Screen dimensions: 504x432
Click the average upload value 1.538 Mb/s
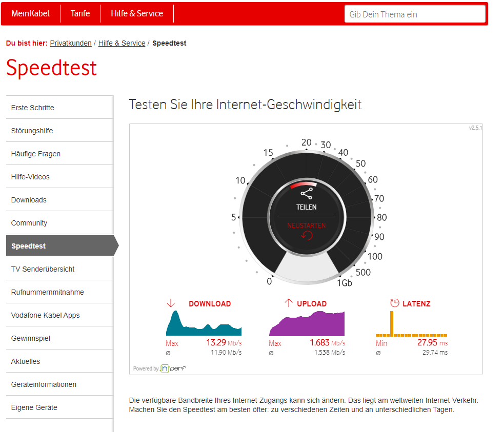coord(330,353)
